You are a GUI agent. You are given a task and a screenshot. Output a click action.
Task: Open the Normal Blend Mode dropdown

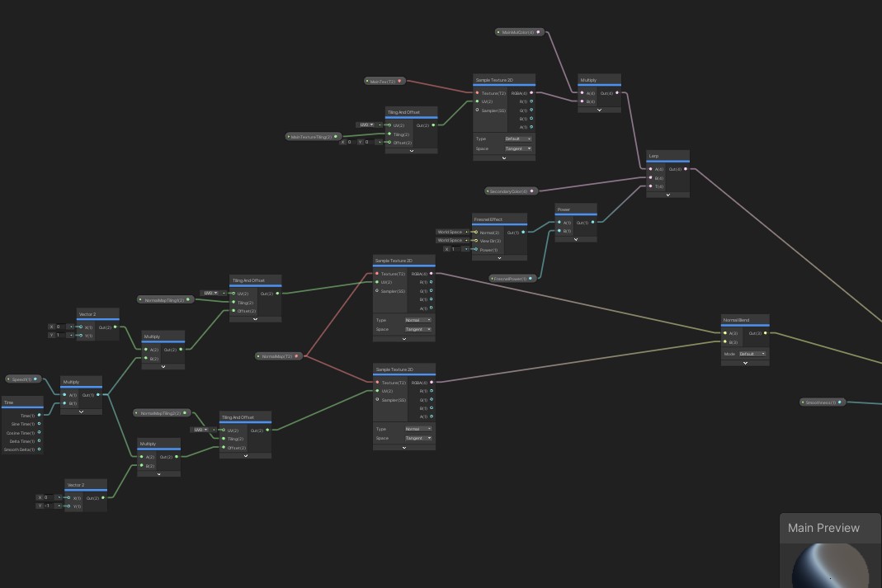click(751, 354)
